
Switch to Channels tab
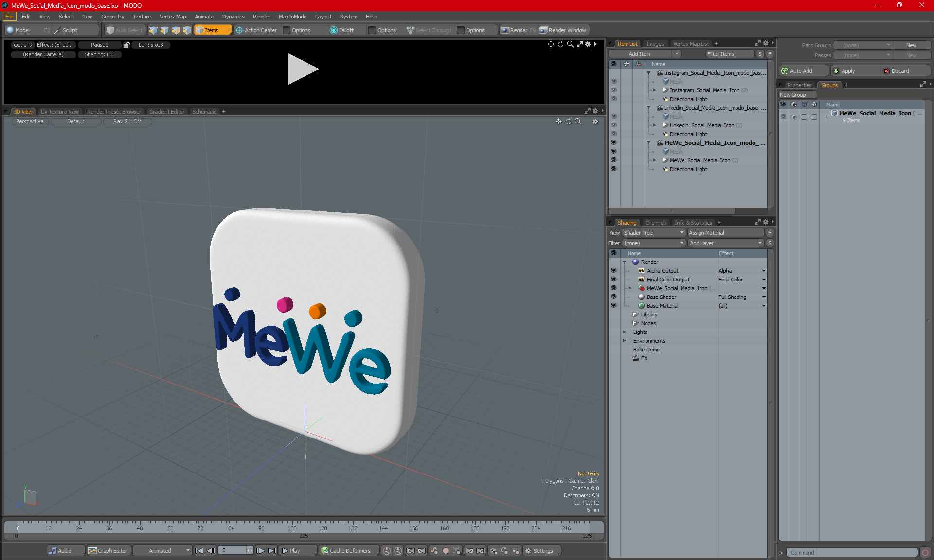pos(656,223)
